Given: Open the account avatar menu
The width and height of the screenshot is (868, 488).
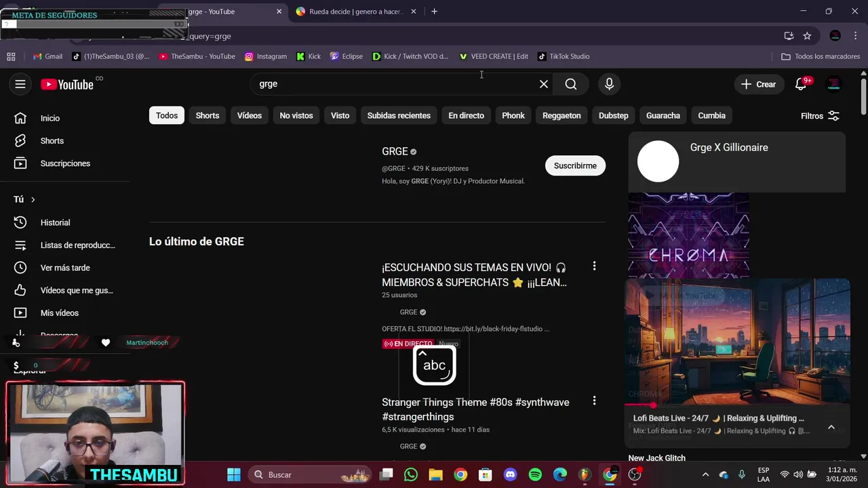Looking at the screenshot, I should [834, 84].
